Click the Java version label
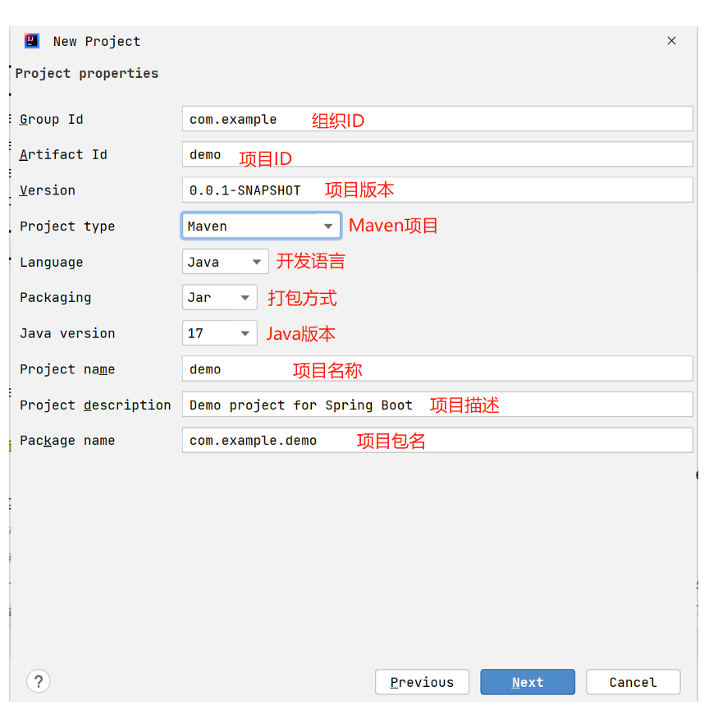709x728 pixels. (x=67, y=333)
